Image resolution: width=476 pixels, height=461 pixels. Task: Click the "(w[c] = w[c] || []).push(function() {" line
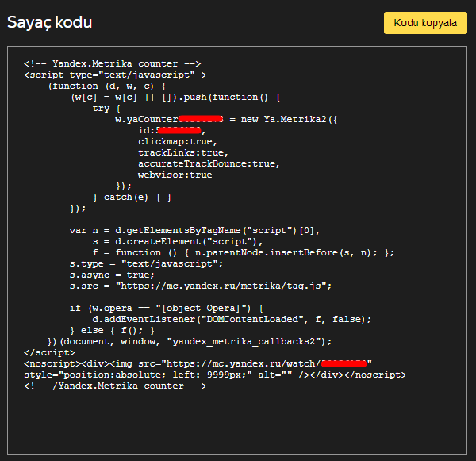(x=175, y=97)
